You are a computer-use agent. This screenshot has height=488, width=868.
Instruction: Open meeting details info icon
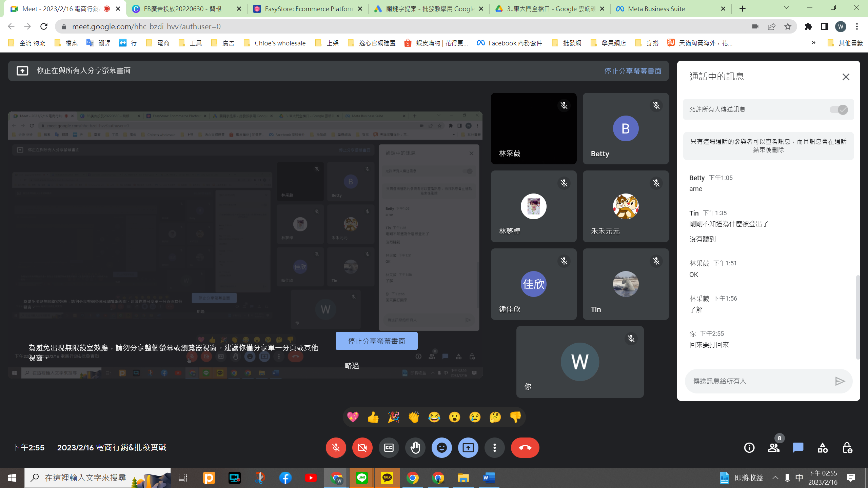pos(749,448)
